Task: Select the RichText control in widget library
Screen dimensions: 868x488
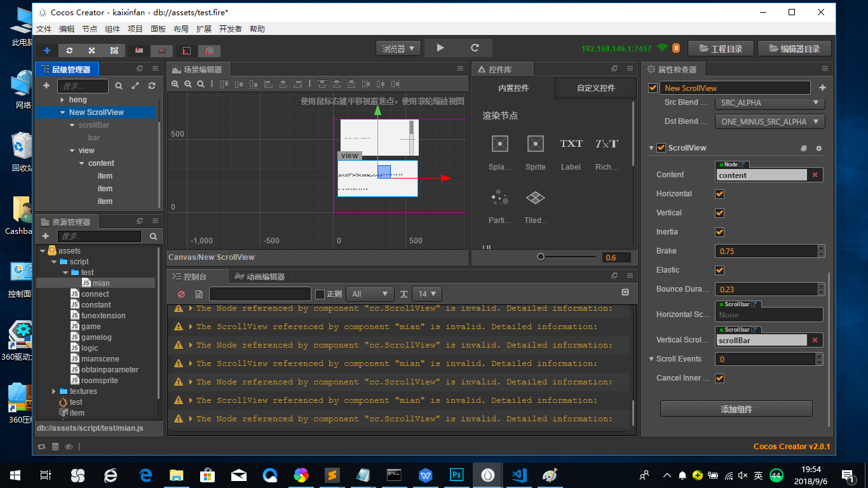Action: click(x=607, y=152)
